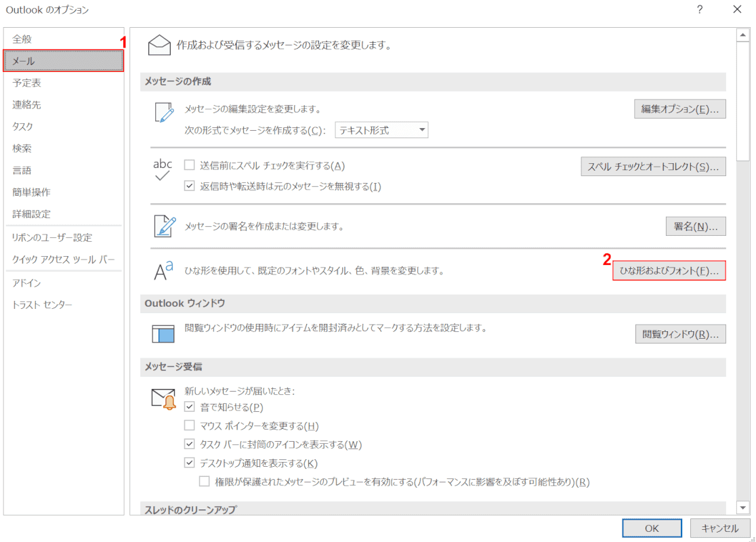Click the キャンセル button

click(x=720, y=528)
